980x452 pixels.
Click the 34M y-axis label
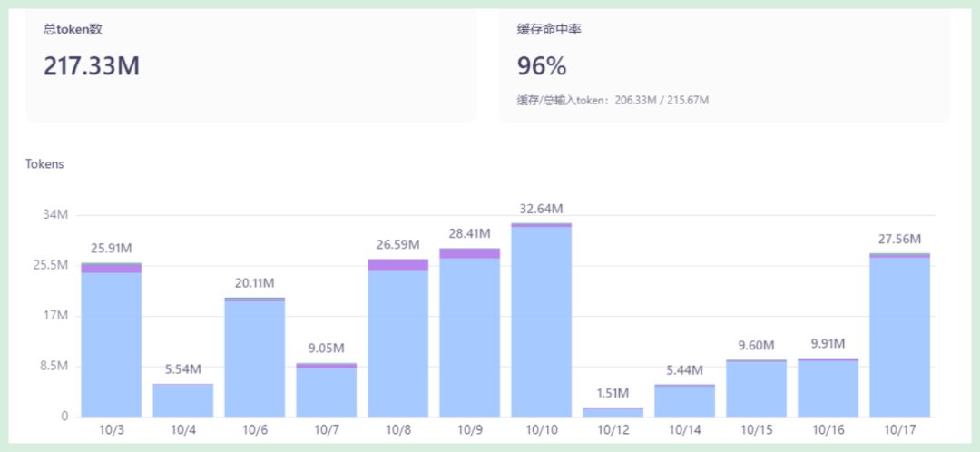point(55,215)
